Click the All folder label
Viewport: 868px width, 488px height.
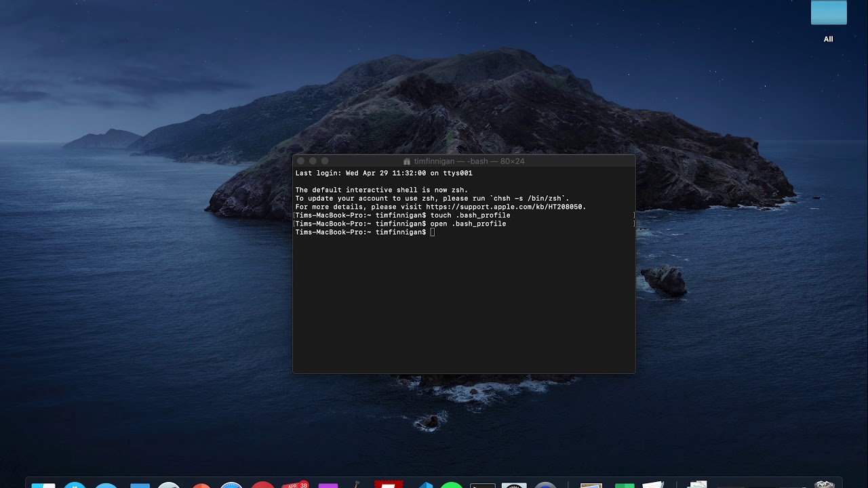coord(829,39)
